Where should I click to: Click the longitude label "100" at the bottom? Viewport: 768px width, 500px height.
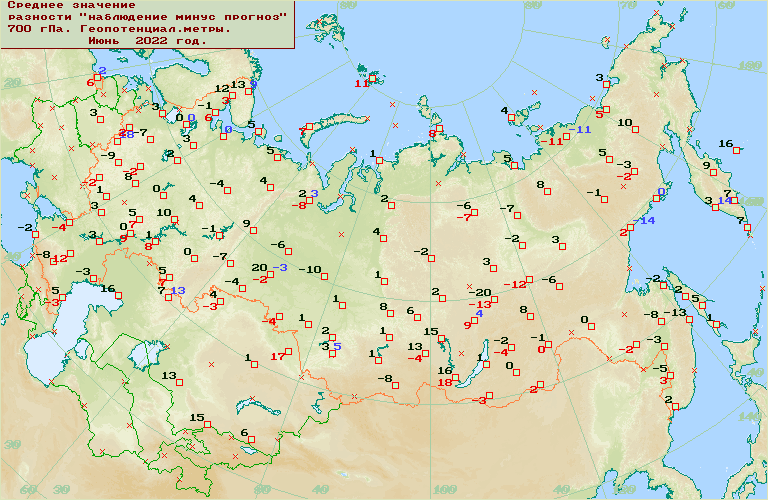(x=445, y=490)
